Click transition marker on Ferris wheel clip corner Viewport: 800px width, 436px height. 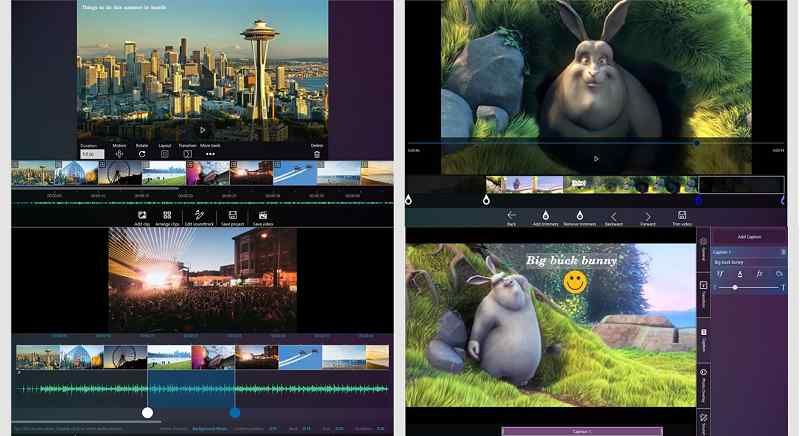pos(102,164)
